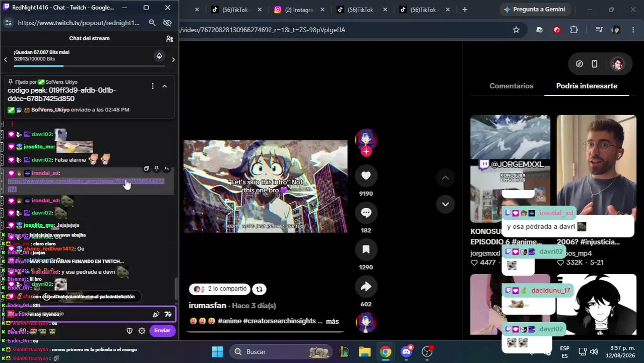Open the irumasfan profile name
Viewport: 644px width, 363px height.
207,306
